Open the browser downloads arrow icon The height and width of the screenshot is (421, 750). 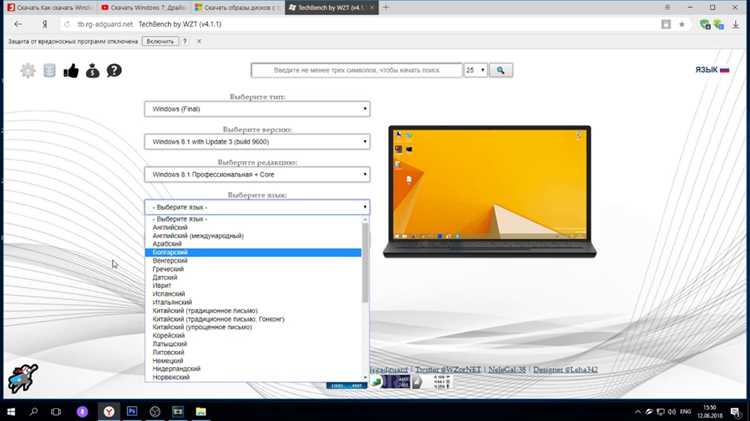736,24
